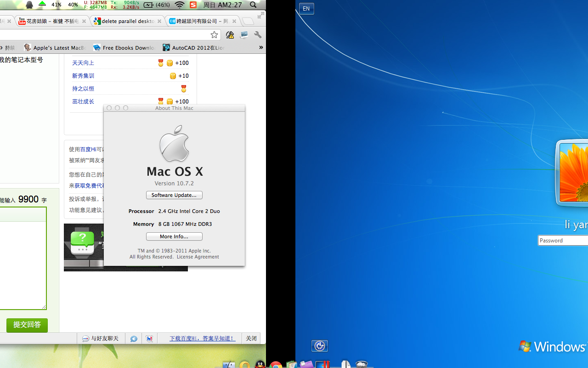Click Version 10.7.2 text
588x368 pixels.
[x=174, y=183]
